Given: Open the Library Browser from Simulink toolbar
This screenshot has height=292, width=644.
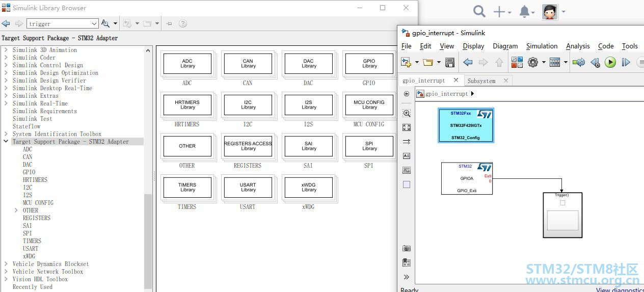Looking at the screenshot, I should point(517,62).
